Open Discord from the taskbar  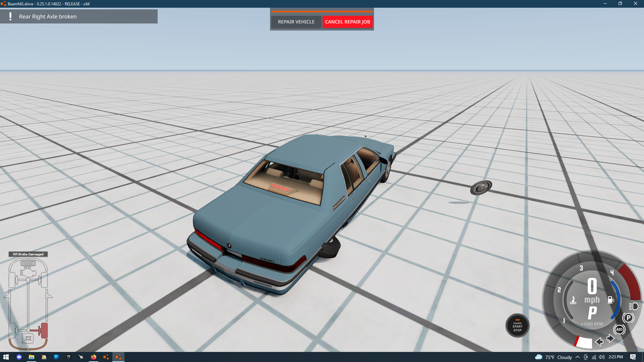(x=19, y=357)
